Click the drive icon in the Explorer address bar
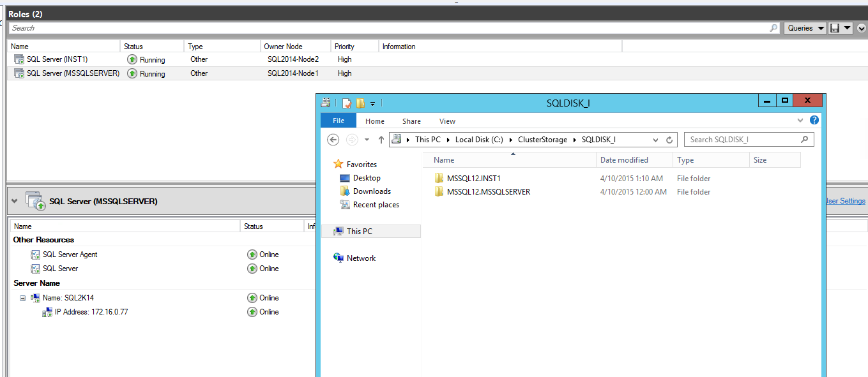868x377 pixels. (x=397, y=140)
